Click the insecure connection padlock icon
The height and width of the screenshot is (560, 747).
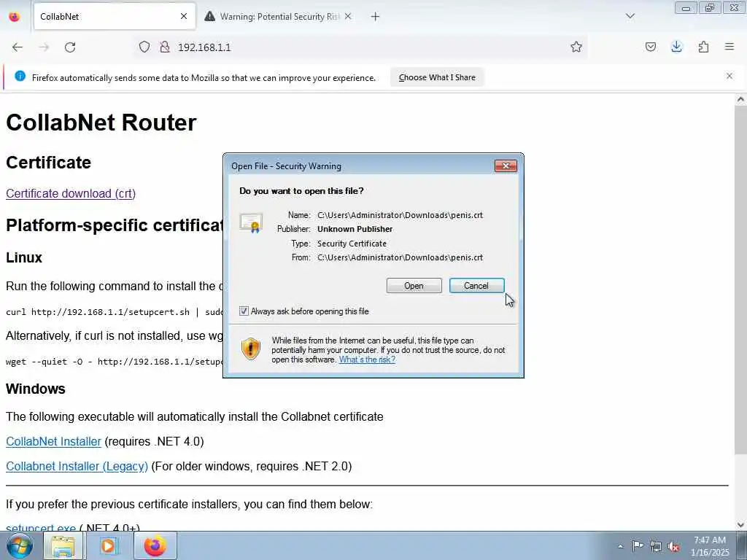[165, 47]
